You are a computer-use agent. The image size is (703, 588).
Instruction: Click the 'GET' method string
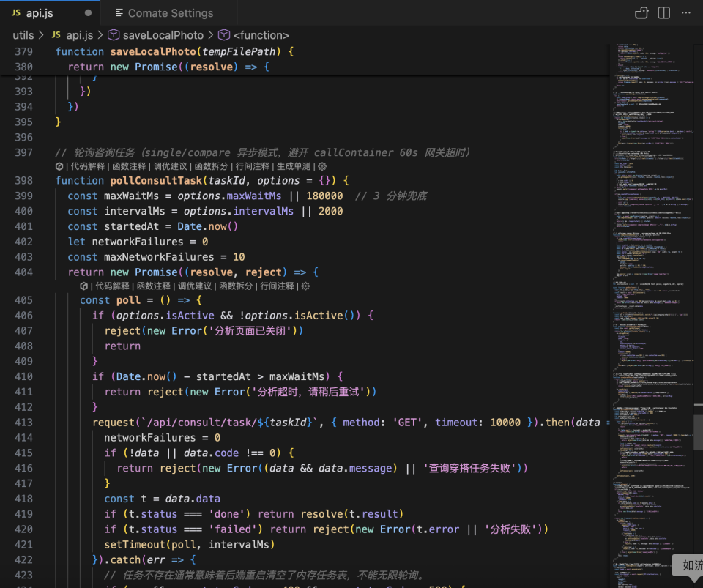pos(407,423)
